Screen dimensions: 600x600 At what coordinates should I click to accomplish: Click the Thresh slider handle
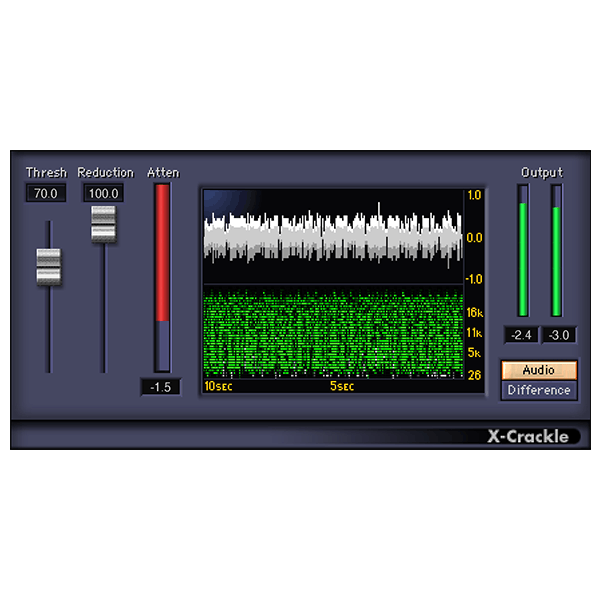coord(48,265)
